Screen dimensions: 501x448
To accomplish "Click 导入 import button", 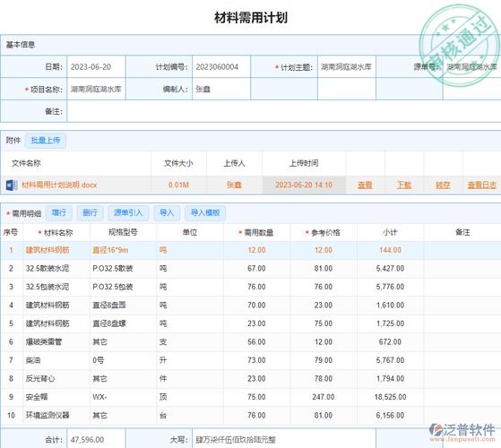I will tap(167, 213).
